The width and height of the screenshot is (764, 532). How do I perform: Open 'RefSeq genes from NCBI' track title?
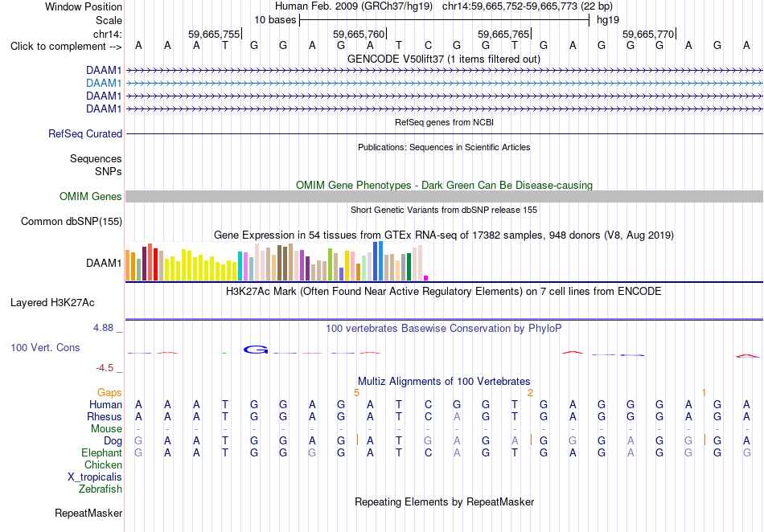444,122
